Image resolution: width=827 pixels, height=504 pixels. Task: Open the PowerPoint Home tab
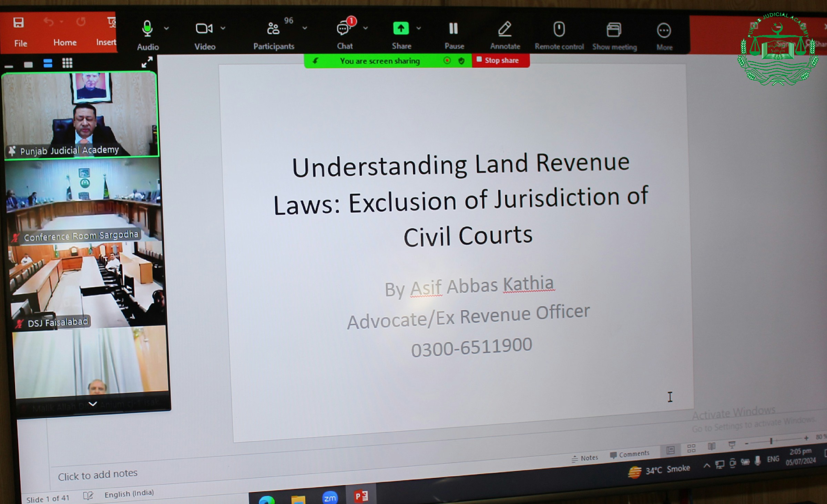point(65,42)
